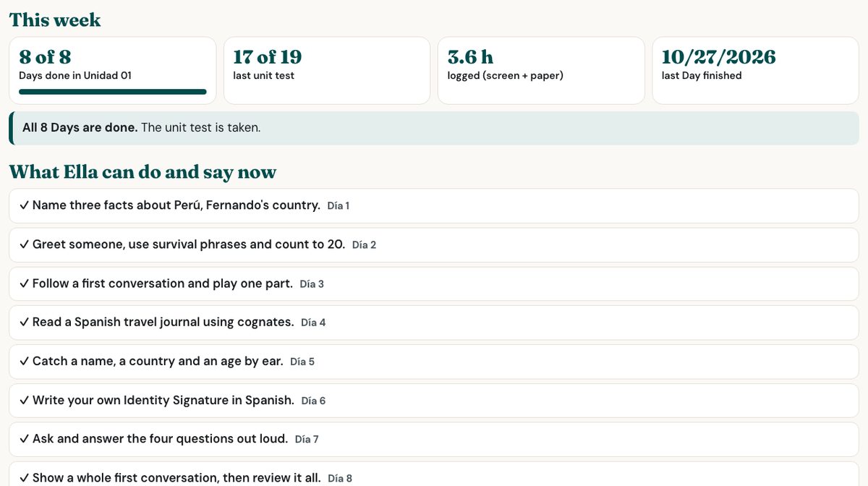Click the checkmark by Read a Spanish travel journal
The image size is (868, 486).
[x=24, y=323]
